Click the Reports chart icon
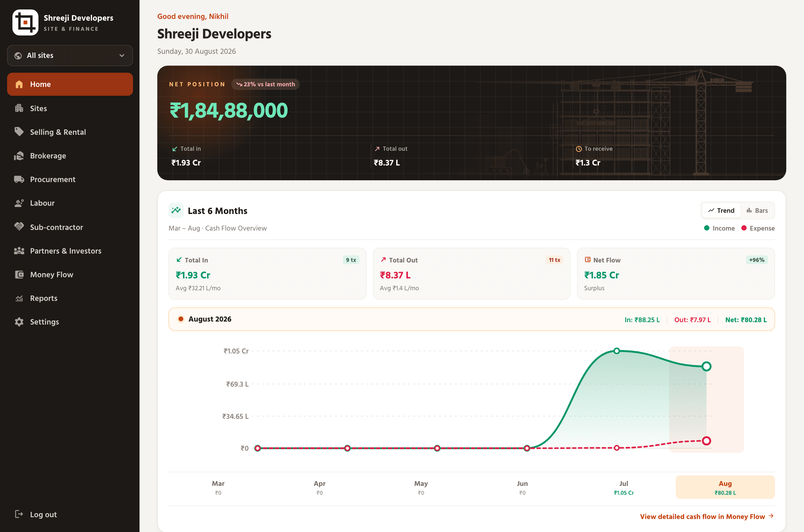 (19, 298)
